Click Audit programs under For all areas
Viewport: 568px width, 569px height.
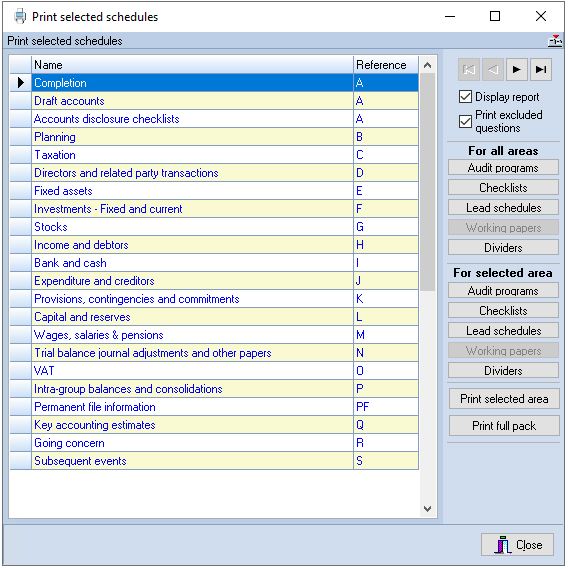click(x=503, y=168)
